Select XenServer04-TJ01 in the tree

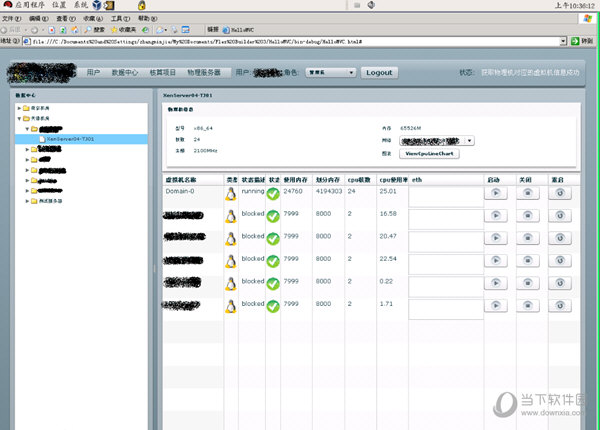pyautogui.click(x=68, y=139)
